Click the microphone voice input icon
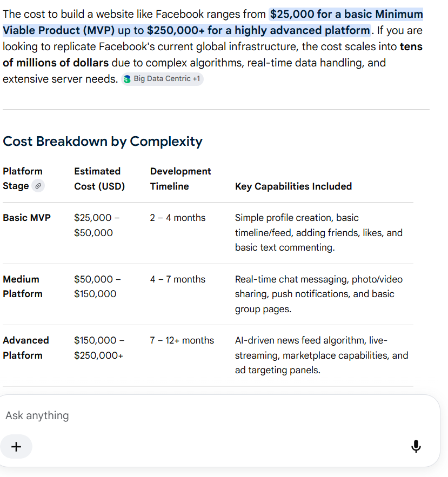448x477 pixels. tap(416, 446)
